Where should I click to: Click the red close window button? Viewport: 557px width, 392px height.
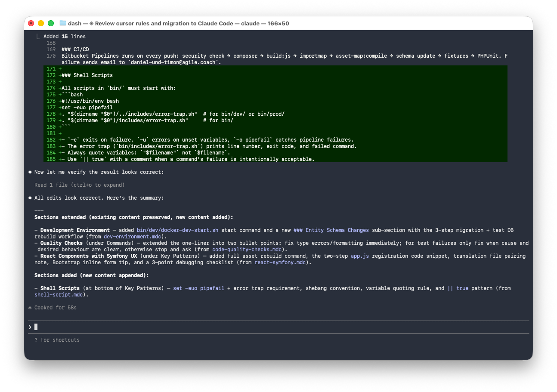pos(31,23)
